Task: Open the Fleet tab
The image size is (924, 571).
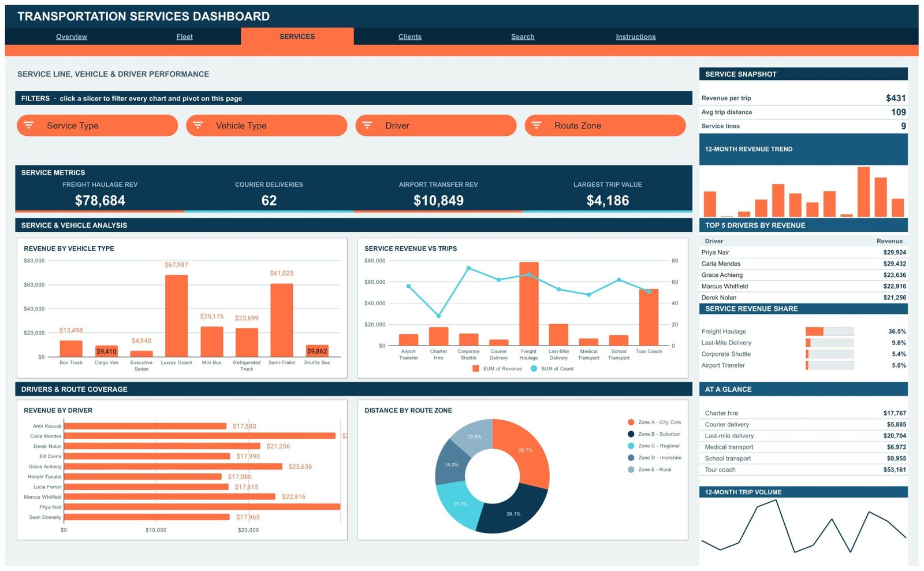Action: pyautogui.click(x=184, y=36)
